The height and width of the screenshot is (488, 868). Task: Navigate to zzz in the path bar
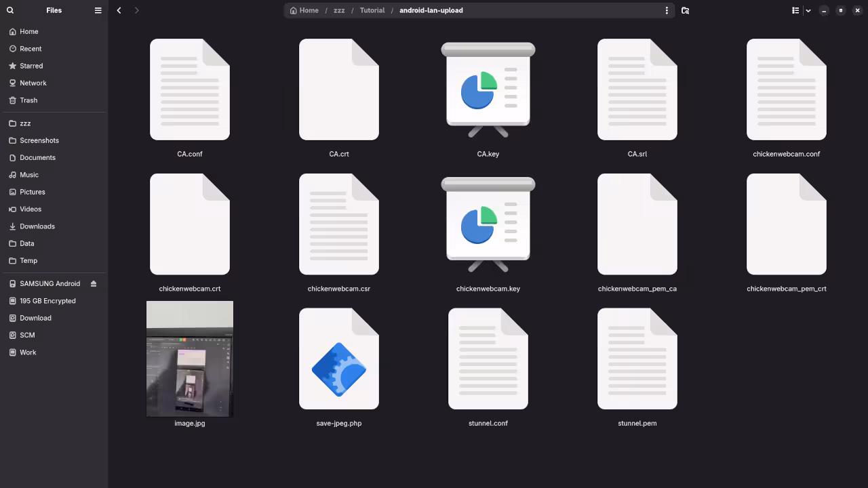(339, 10)
